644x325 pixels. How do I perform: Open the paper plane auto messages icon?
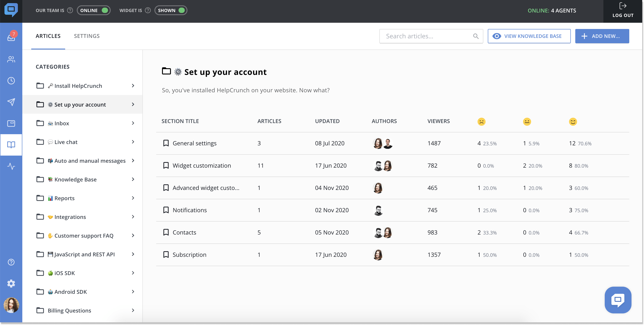[11, 102]
